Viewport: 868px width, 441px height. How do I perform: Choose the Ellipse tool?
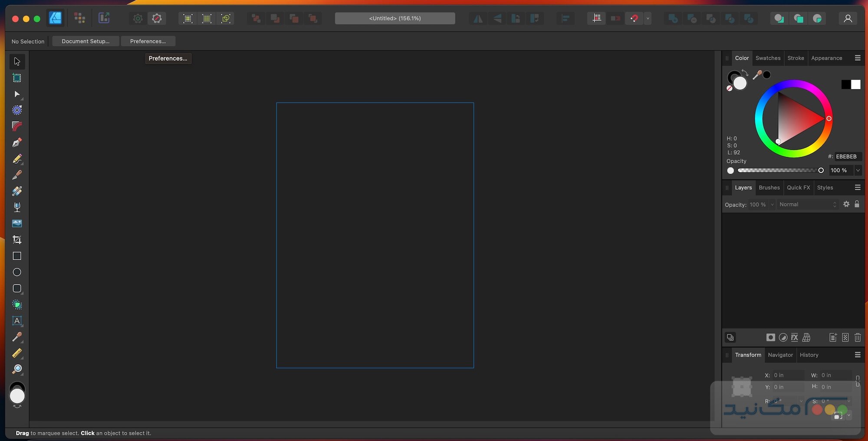[x=17, y=272]
